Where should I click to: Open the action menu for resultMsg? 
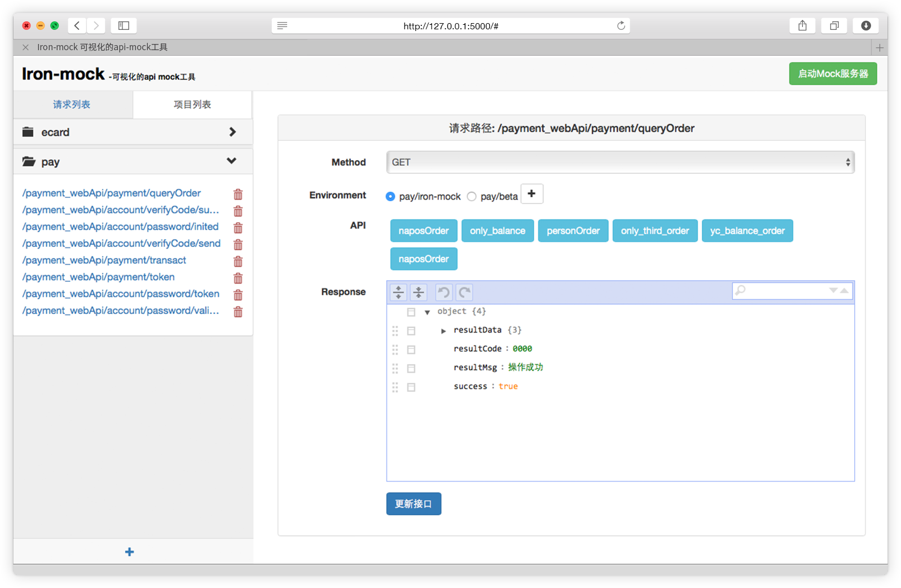[411, 368]
